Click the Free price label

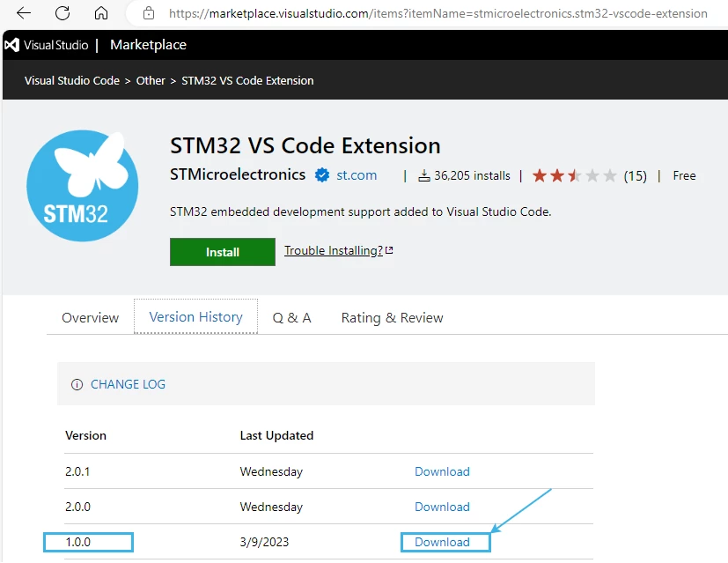[x=684, y=175]
